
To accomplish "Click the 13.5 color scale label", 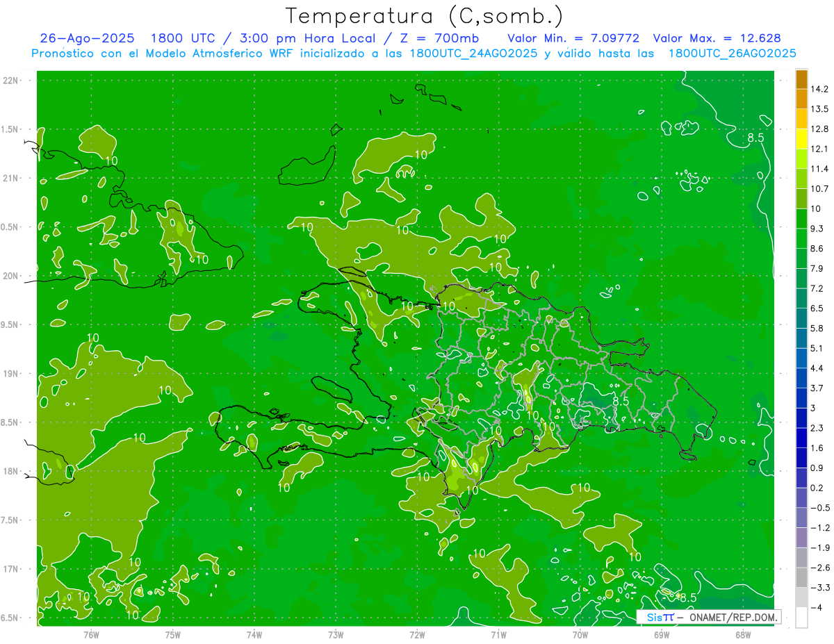I will (x=820, y=109).
